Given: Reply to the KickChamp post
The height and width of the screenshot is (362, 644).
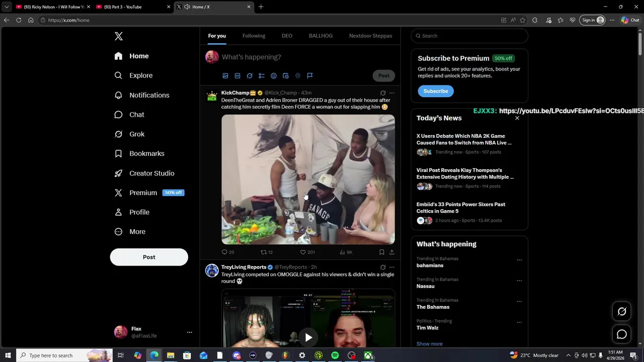Looking at the screenshot, I should point(228,252).
